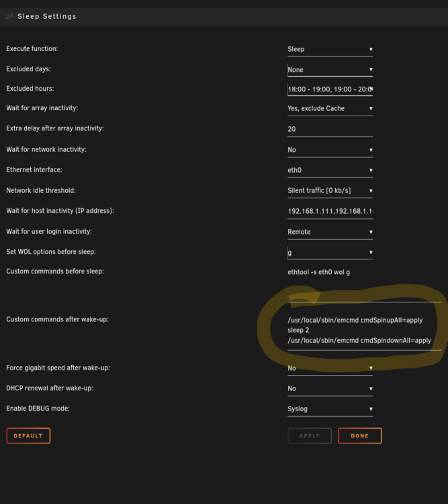The width and height of the screenshot is (448, 504).
Task: Open the Execute function dropdown
Action: point(330,50)
